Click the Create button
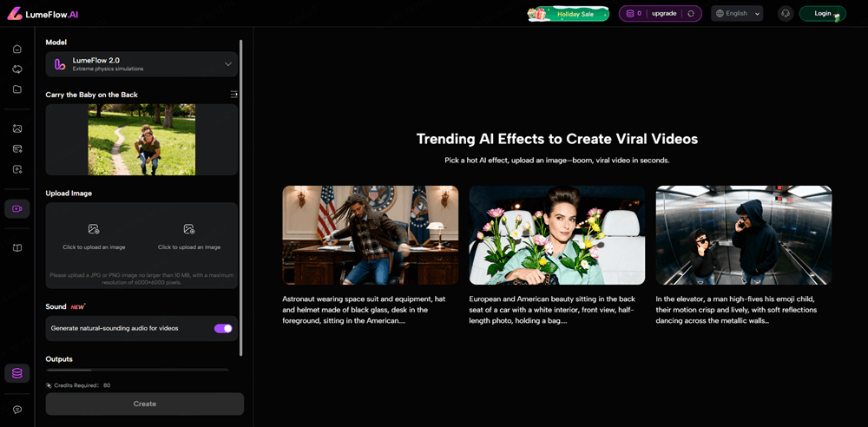The image size is (868, 427). [x=144, y=404]
